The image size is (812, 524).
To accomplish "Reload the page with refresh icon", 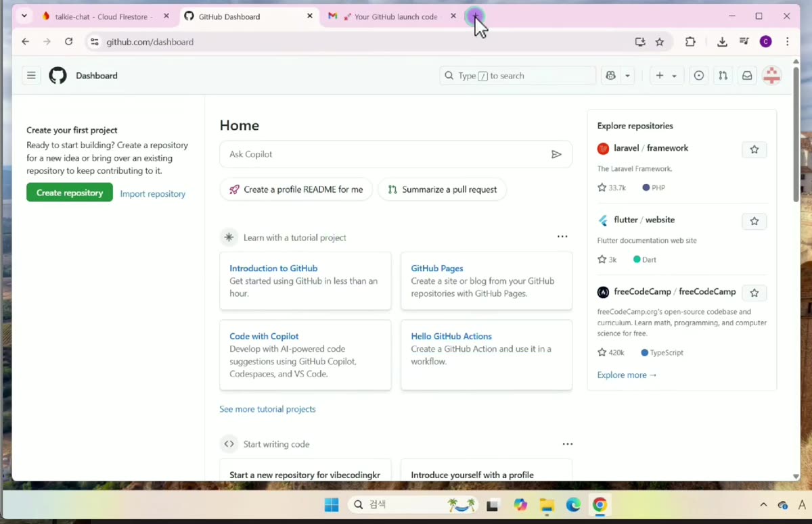I will (x=68, y=42).
